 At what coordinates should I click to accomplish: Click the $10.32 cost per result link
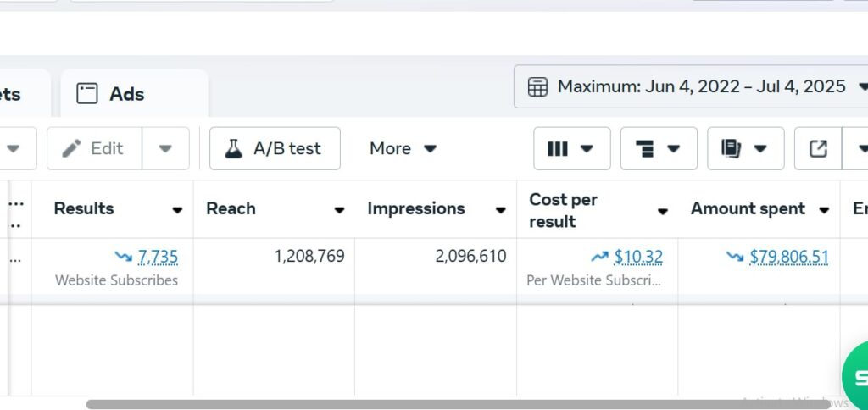(x=638, y=257)
